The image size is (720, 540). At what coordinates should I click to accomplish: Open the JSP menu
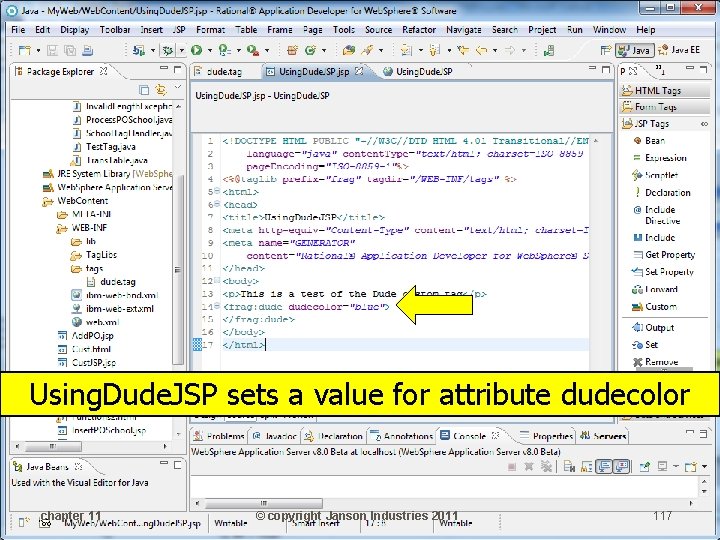tap(179, 30)
